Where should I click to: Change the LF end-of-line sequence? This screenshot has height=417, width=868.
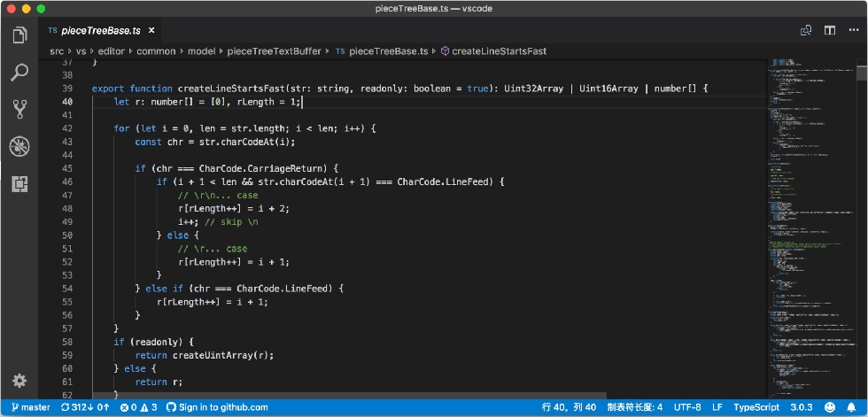[717, 407]
